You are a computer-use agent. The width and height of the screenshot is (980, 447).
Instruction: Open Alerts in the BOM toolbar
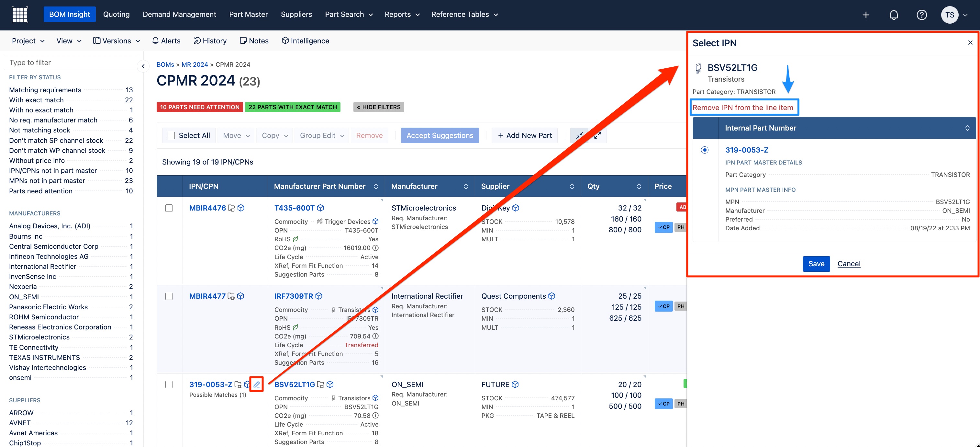tap(166, 41)
